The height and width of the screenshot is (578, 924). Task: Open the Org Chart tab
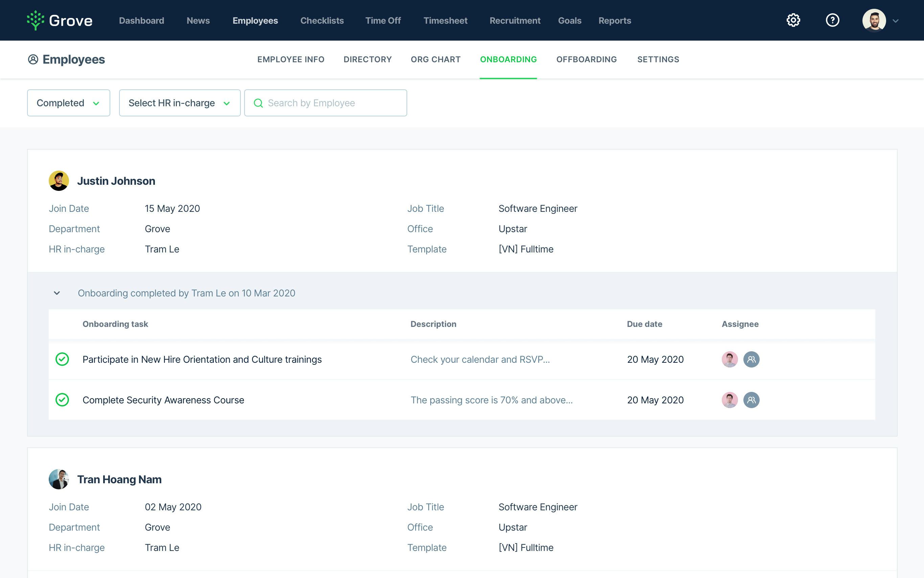click(x=436, y=59)
